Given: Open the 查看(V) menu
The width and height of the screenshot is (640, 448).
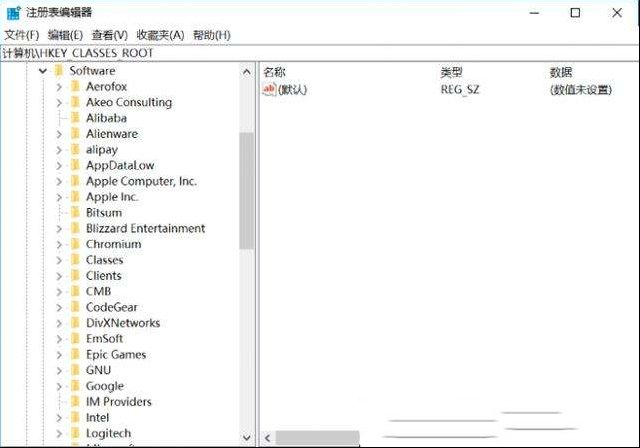Looking at the screenshot, I should pos(109,35).
